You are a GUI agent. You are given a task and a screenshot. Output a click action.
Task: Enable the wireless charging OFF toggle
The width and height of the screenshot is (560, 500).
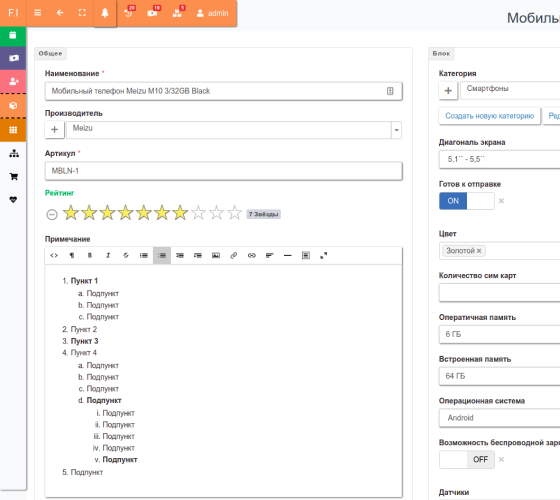(x=467, y=459)
